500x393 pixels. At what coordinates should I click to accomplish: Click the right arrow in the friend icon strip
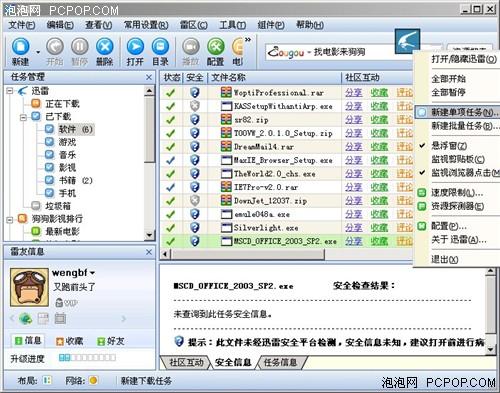(x=124, y=319)
